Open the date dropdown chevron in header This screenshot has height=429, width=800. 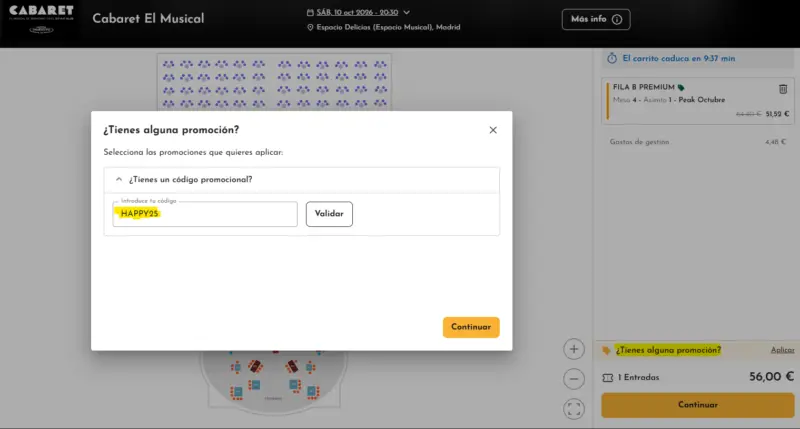click(x=407, y=12)
